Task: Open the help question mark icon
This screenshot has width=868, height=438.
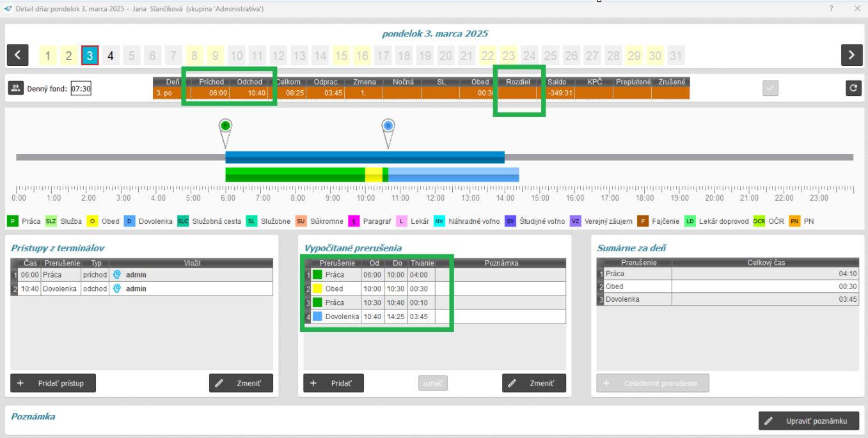Action: (x=832, y=8)
